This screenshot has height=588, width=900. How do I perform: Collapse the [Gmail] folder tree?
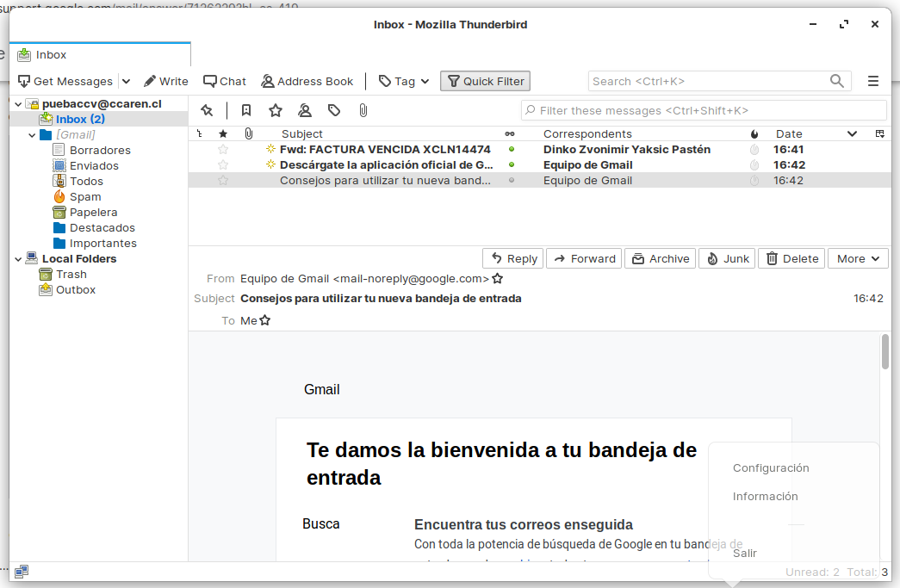(32, 135)
